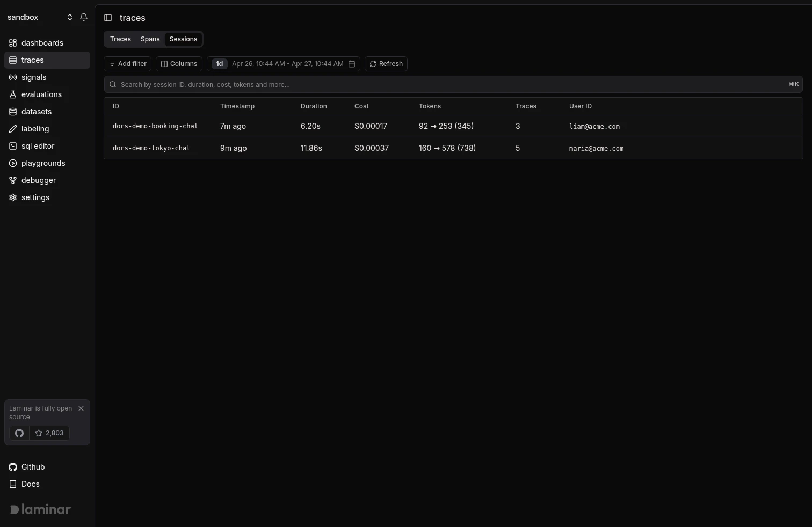Image resolution: width=812 pixels, height=527 pixels.
Task: Launch playgrounds from sidebar icon
Action: click(13, 163)
